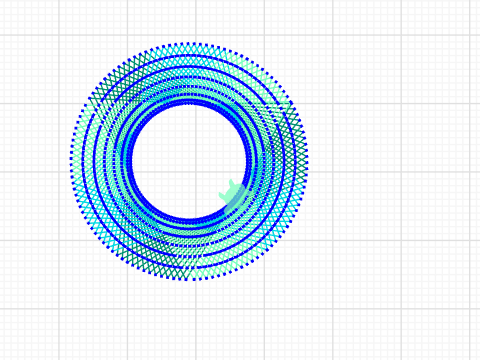Click the dark green crosshatch on the ring's right side
Image resolution: width=480 pixels, height=360 pixels.
(290, 140)
